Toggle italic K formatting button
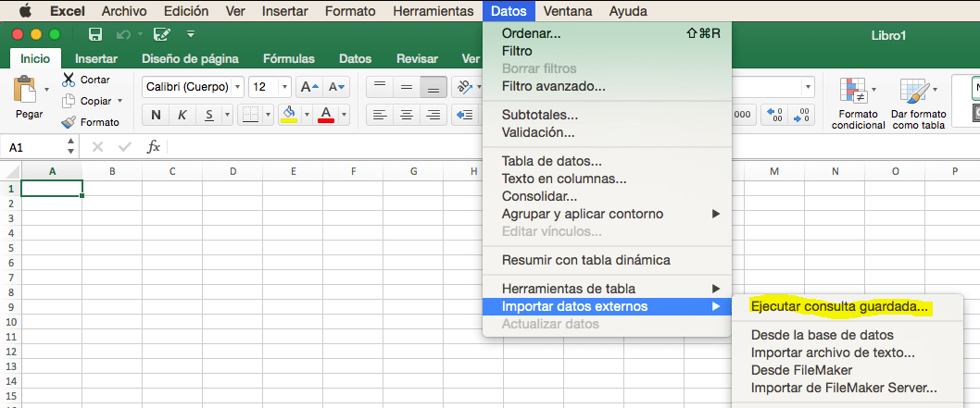 pyautogui.click(x=182, y=115)
